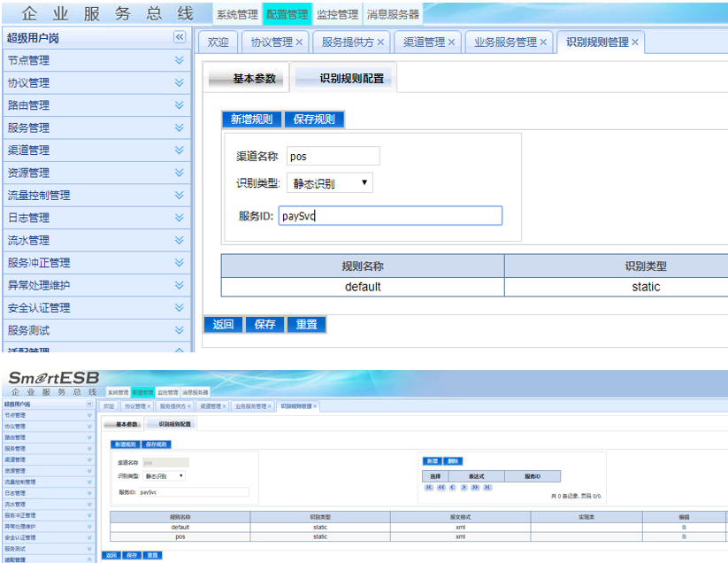Go to first page in expression pager
Screen dimensions: 728x563
coord(429,487)
